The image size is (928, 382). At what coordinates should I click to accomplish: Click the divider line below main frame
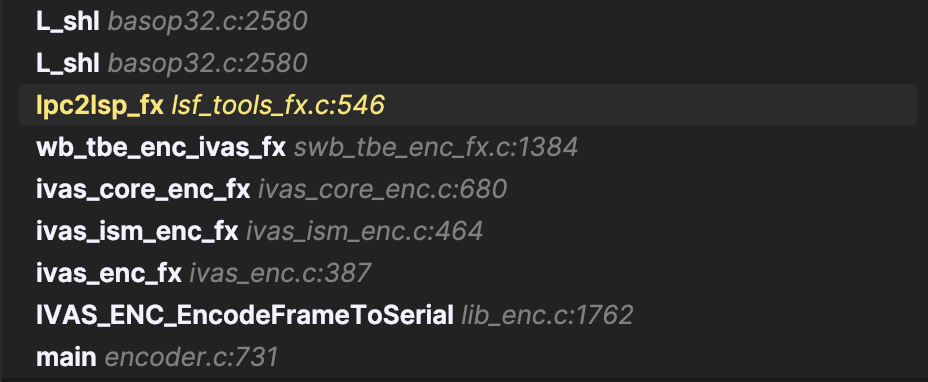point(464,379)
